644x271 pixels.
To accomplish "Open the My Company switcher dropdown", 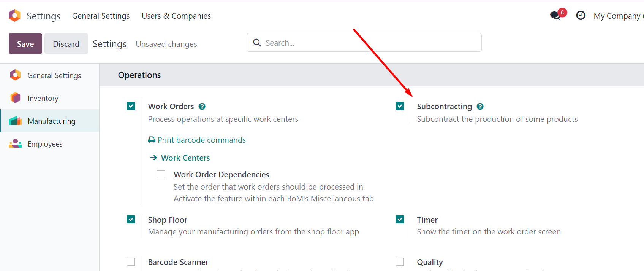I will click(618, 16).
